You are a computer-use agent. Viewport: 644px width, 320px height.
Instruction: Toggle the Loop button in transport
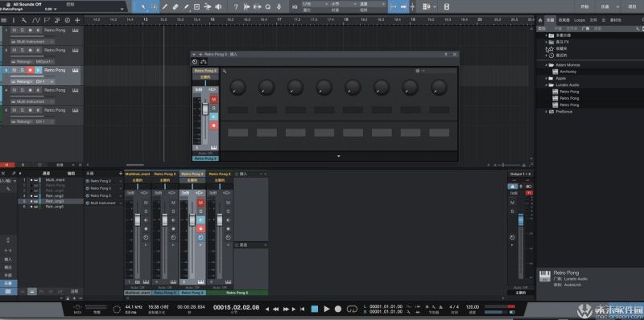(352, 309)
